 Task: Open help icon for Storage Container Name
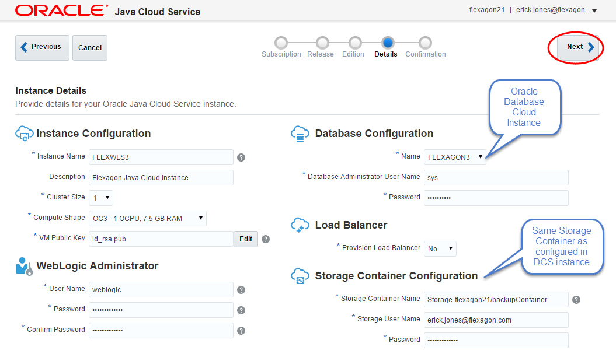click(576, 300)
